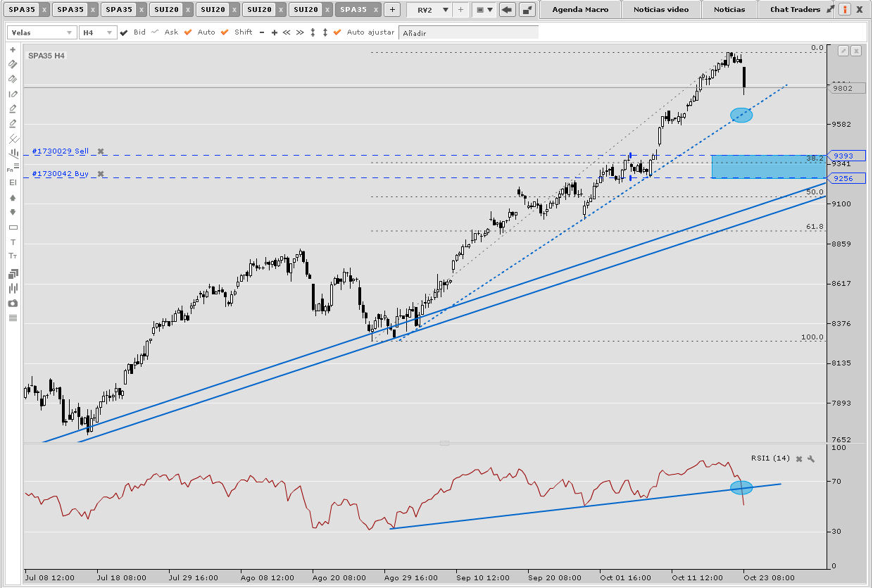
Task: Click the back arrow button in top bar
Action: point(506,10)
